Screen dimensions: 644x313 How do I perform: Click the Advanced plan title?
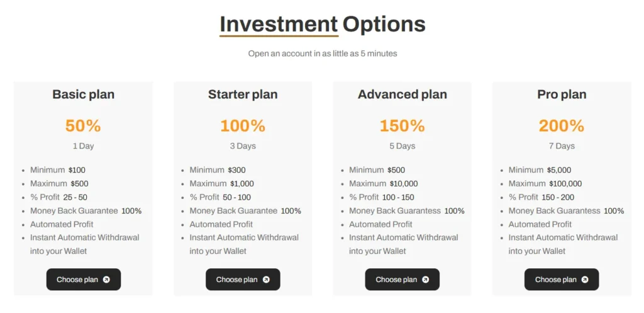point(402,94)
